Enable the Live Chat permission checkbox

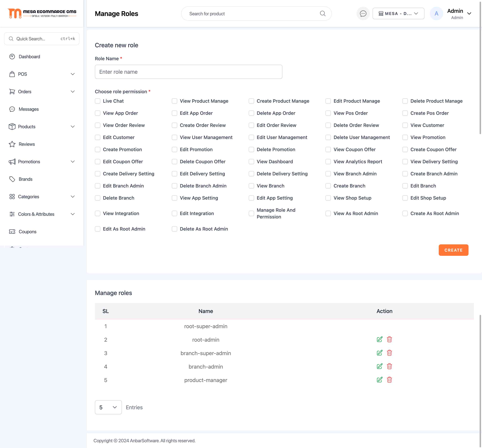[x=97, y=101]
